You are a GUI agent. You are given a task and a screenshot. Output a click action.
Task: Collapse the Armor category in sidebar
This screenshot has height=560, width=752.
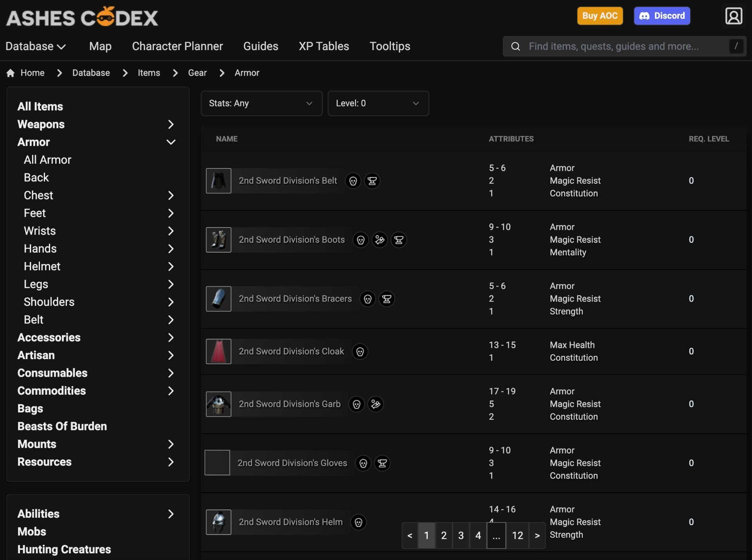pyautogui.click(x=171, y=142)
